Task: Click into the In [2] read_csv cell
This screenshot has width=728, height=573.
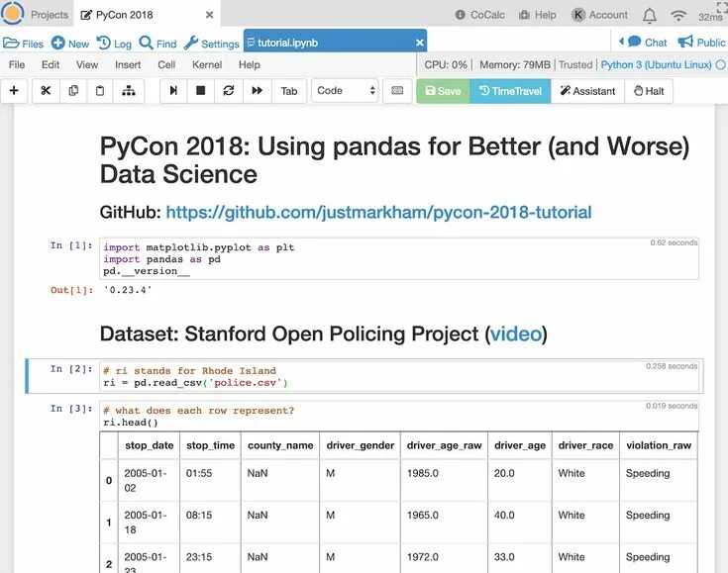Action: [399, 376]
